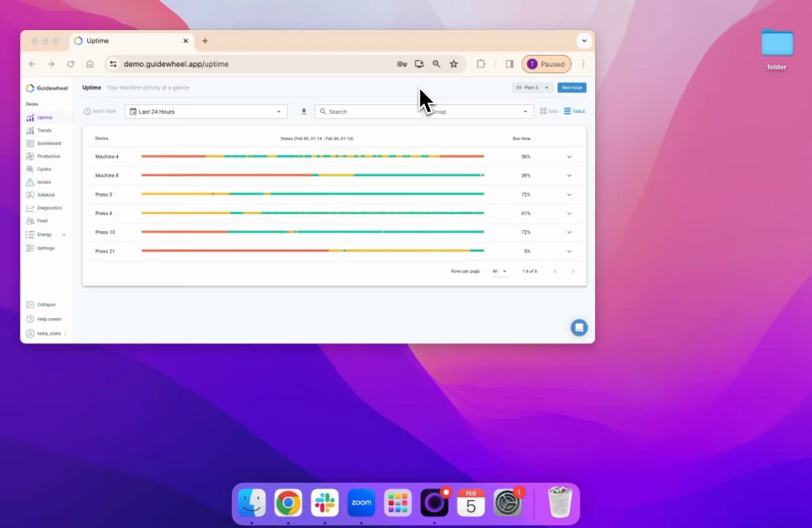Image resolution: width=812 pixels, height=528 pixels.
Task: Expand the Press 21 row chevron
Action: [x=569, y=252]
